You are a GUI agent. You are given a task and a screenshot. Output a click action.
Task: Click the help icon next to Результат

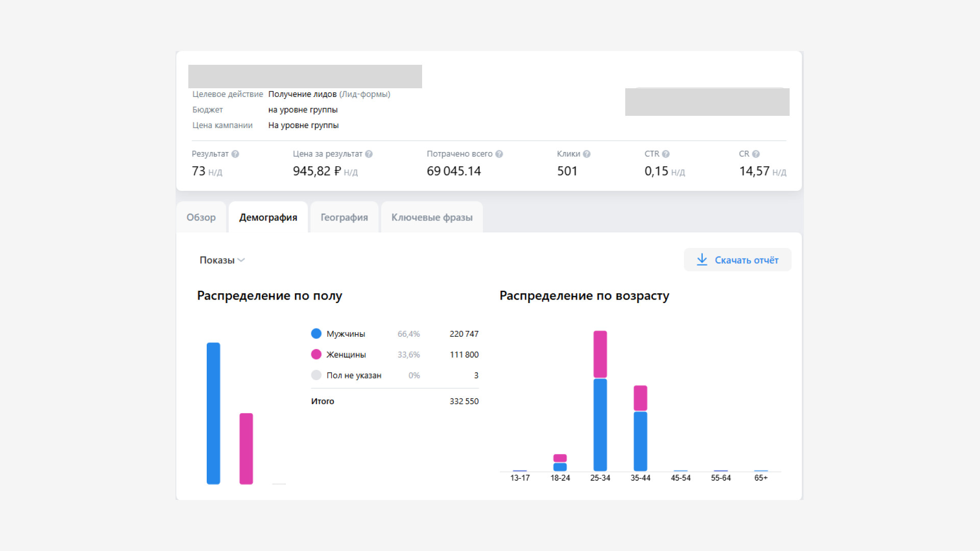coord(235,154)
